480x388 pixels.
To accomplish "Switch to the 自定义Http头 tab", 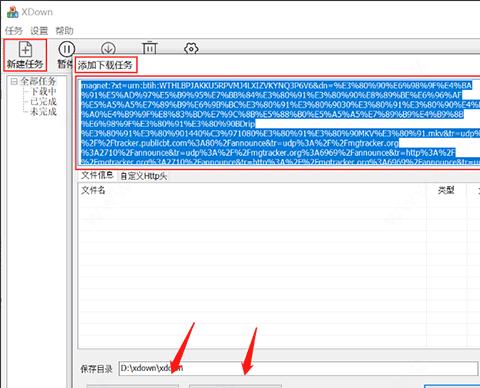I will (x=144, y=176).
